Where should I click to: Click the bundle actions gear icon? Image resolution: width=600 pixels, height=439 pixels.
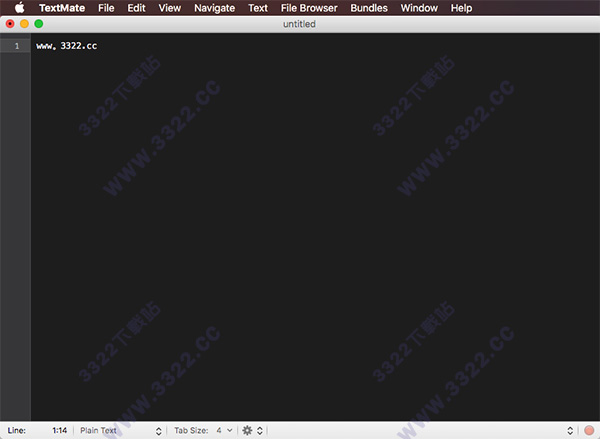click(x=247, y=430)
